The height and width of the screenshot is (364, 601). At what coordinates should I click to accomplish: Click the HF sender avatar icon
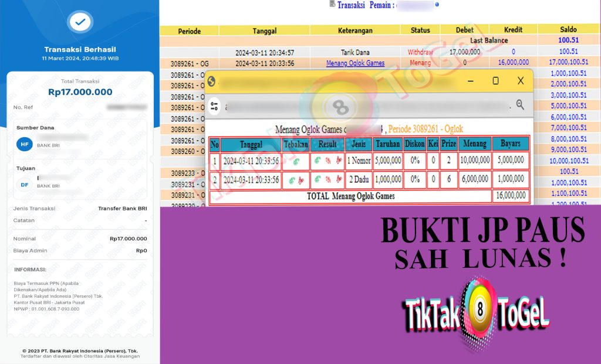tap(24, 143)
